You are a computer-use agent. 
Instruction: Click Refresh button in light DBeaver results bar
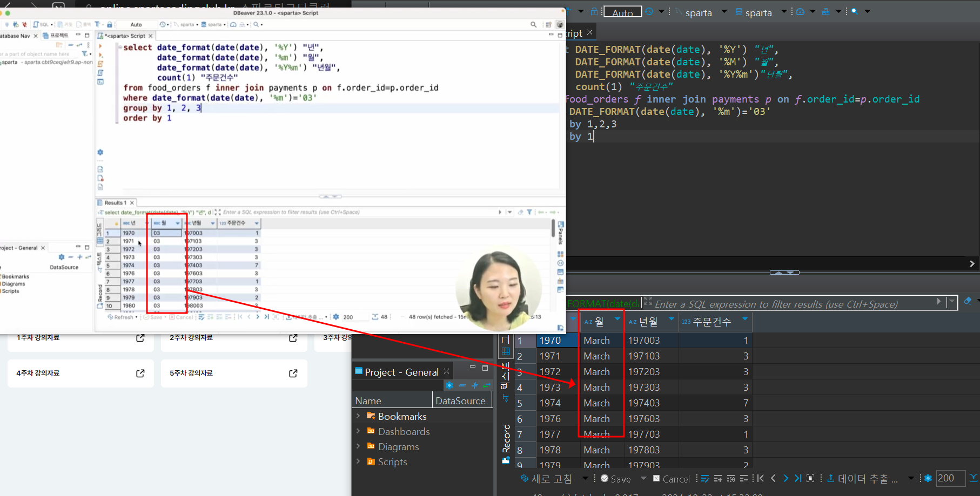click(120, 317)
